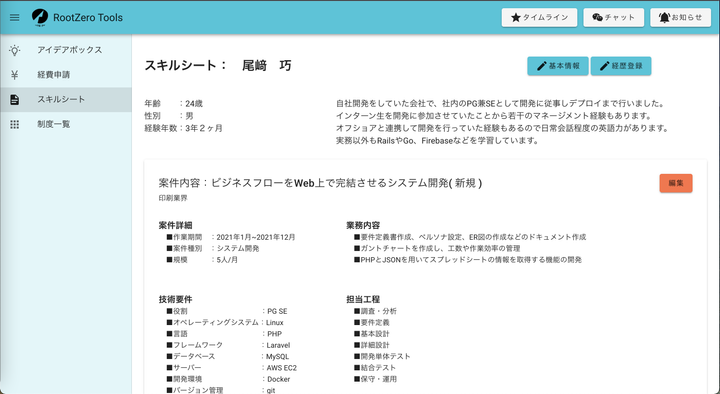Viewport: 720px width, 394px height.
Task: Click the 担当工程 section heading
Action: pos(363,299)
